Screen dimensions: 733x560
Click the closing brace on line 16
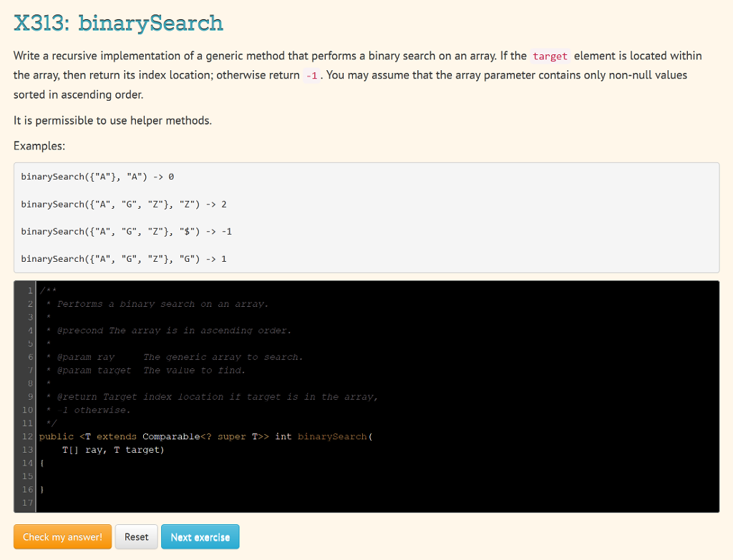[42, 489]
